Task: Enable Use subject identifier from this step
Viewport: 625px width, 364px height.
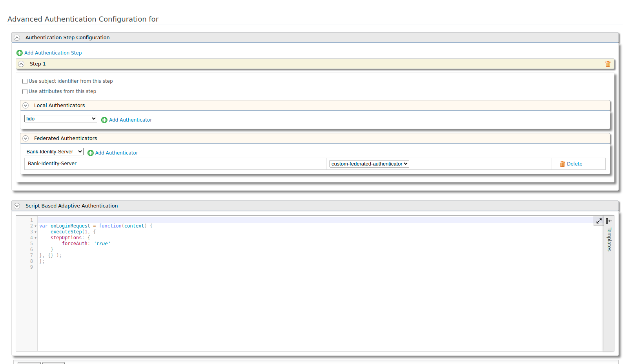Action: 25,82
